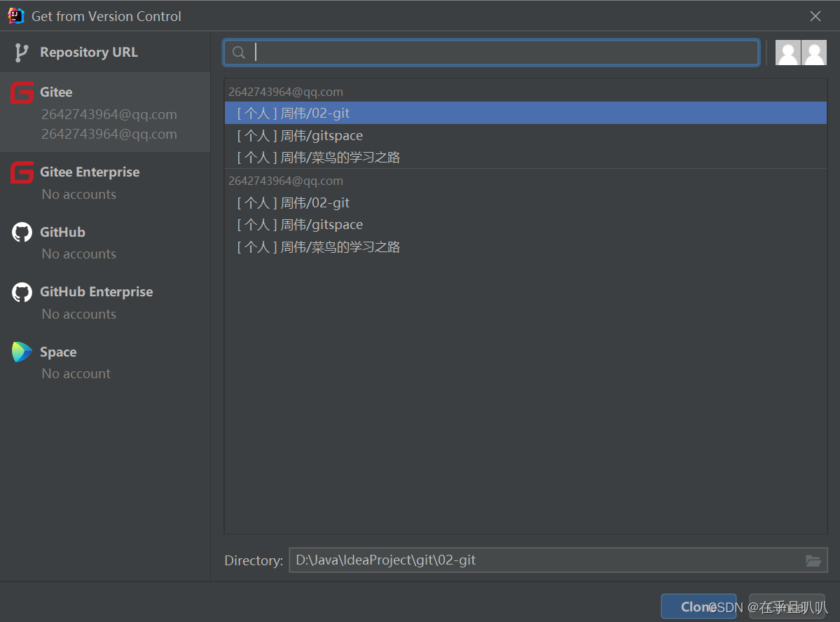Open the directory folder browse icon

[x=813, y=560]
